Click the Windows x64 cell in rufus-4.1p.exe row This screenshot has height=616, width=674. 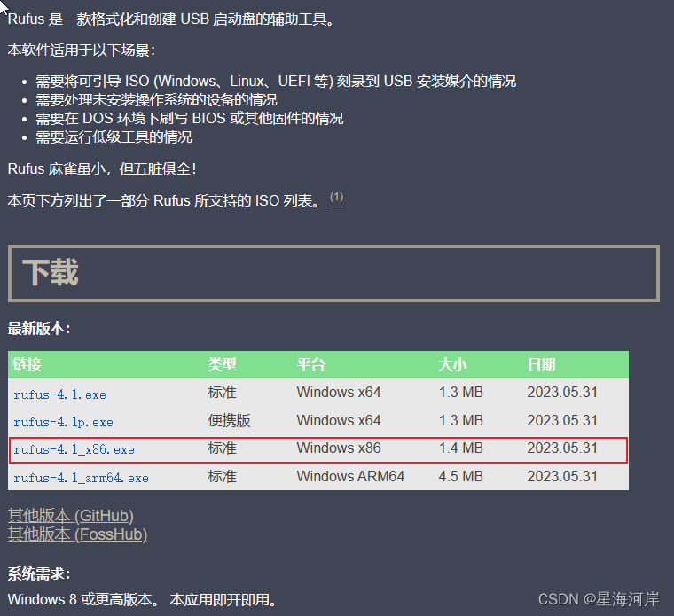339,420
